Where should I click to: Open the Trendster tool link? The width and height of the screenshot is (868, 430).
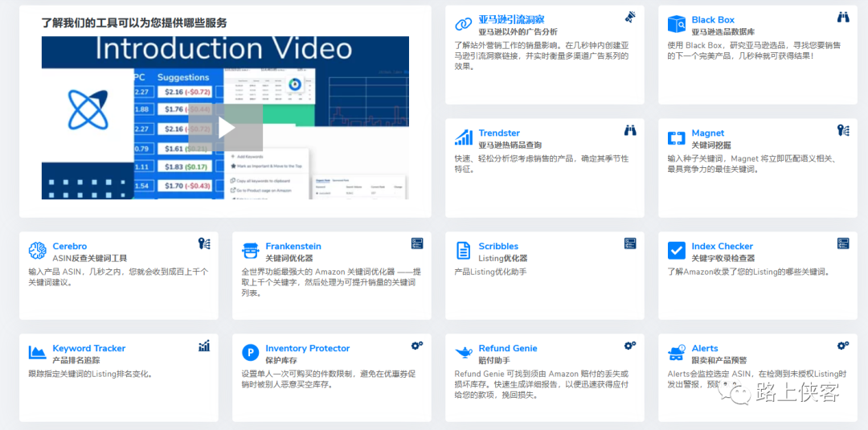(x=499, y=133)
